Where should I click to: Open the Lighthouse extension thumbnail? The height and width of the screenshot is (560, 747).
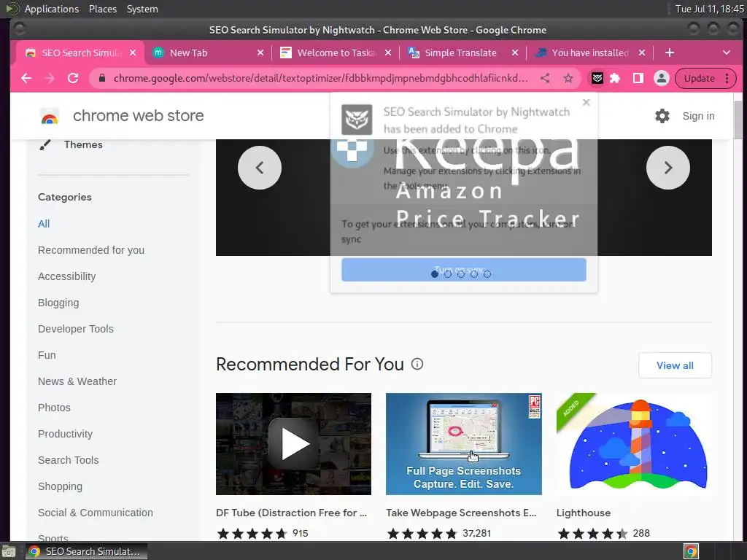point(634,444)
